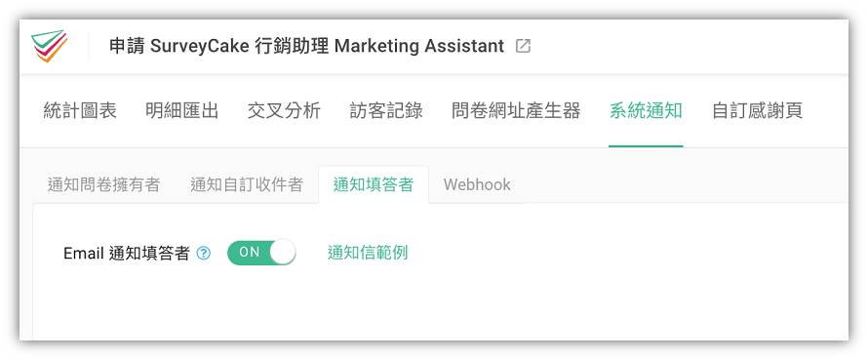868x360 pixels.
Task: Click the help question mark beside Email 通知填答者
Action: 204,253
